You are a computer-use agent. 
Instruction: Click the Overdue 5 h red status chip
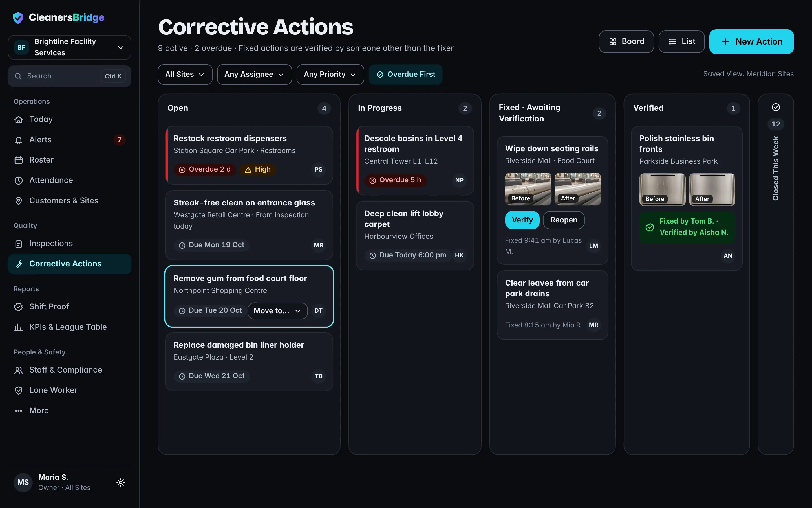(396, 180)
